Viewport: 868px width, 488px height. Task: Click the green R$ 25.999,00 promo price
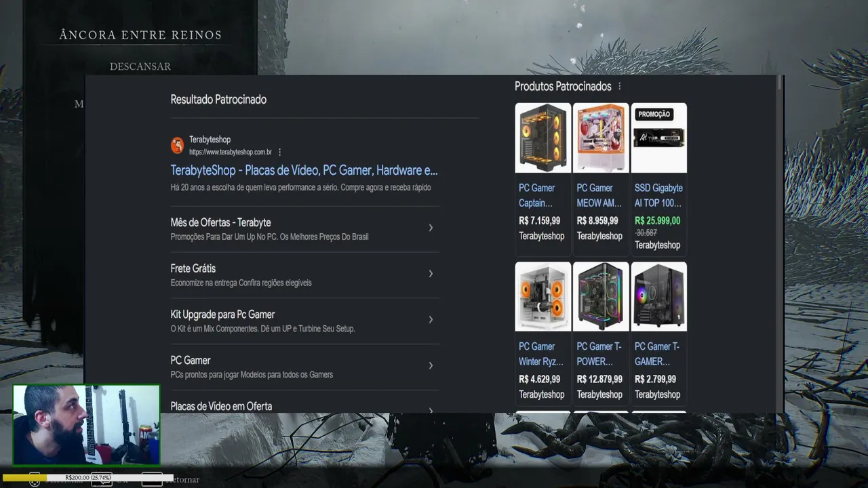[658, 221]
